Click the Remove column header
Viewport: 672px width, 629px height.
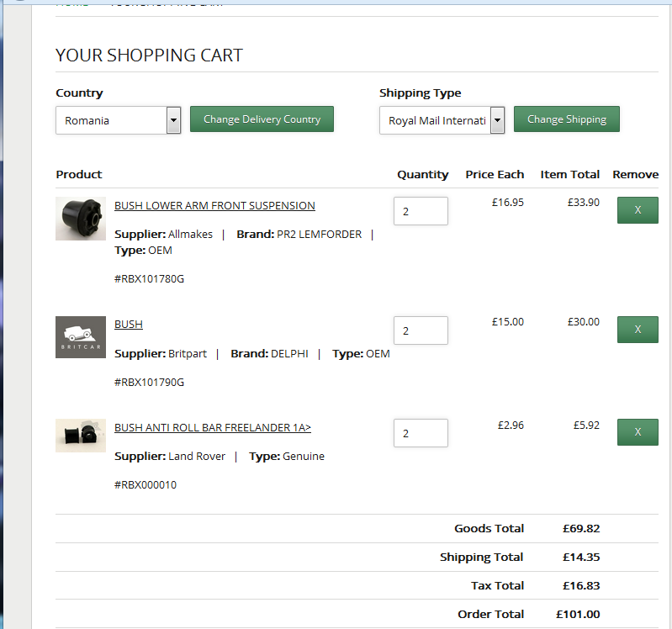pos(636,175)
